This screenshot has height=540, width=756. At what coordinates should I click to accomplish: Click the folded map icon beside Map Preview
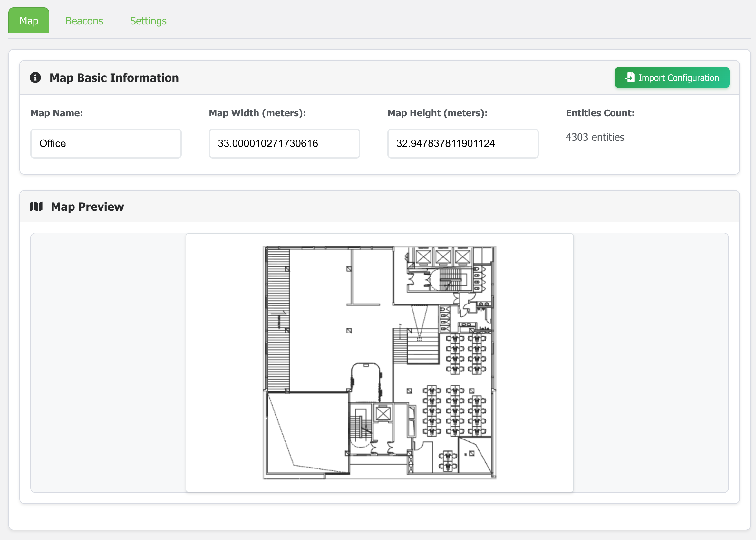tap(36, 207)
